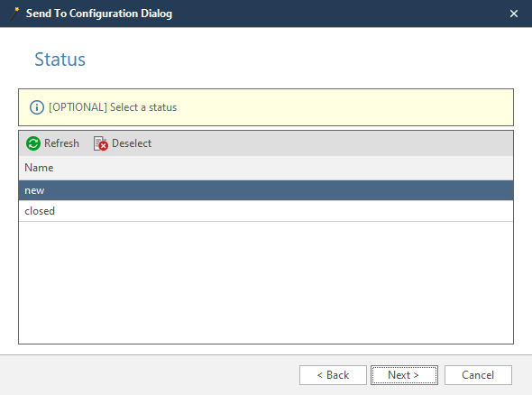This screenshot has height=395, width=532.
Task: Click the Deselect text label in toolbar
Action: [x=132, y=143]
